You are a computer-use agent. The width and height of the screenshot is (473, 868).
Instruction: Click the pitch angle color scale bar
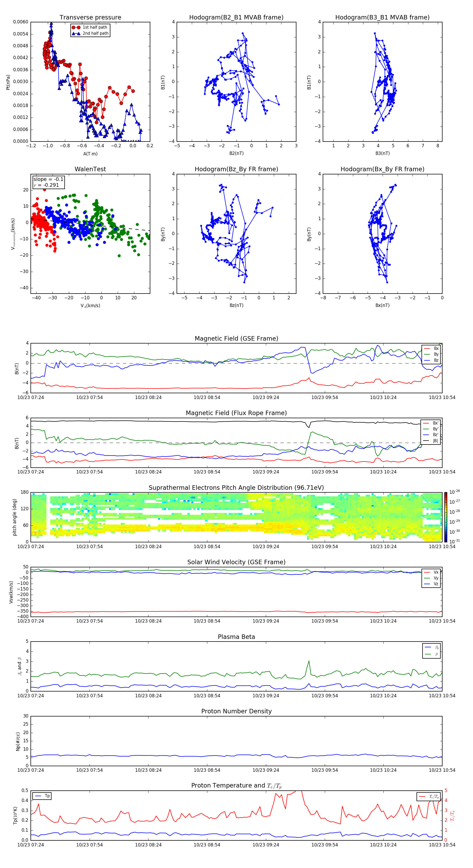tap(446, 517)
